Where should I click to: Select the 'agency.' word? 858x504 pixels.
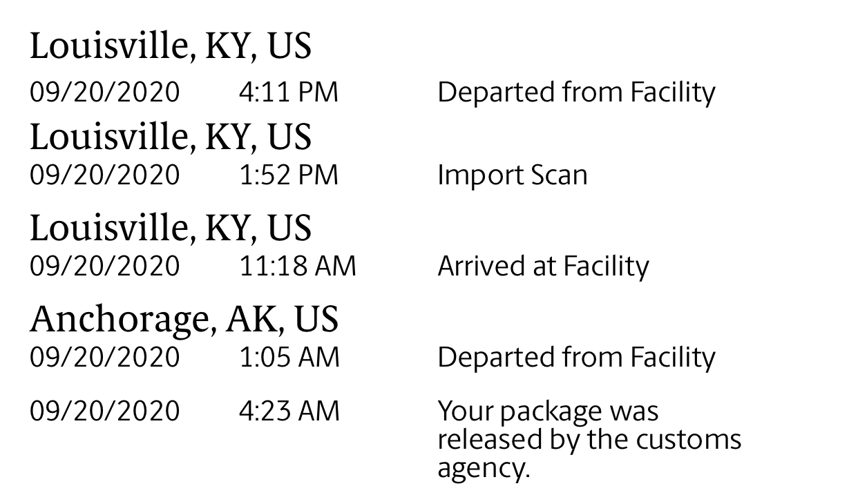(x=484, y=469)
